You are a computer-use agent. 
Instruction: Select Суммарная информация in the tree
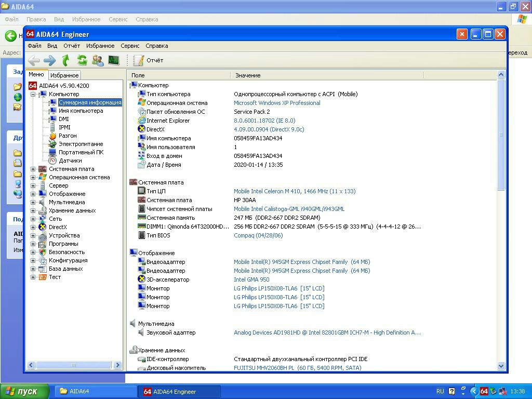pos(90,102)
